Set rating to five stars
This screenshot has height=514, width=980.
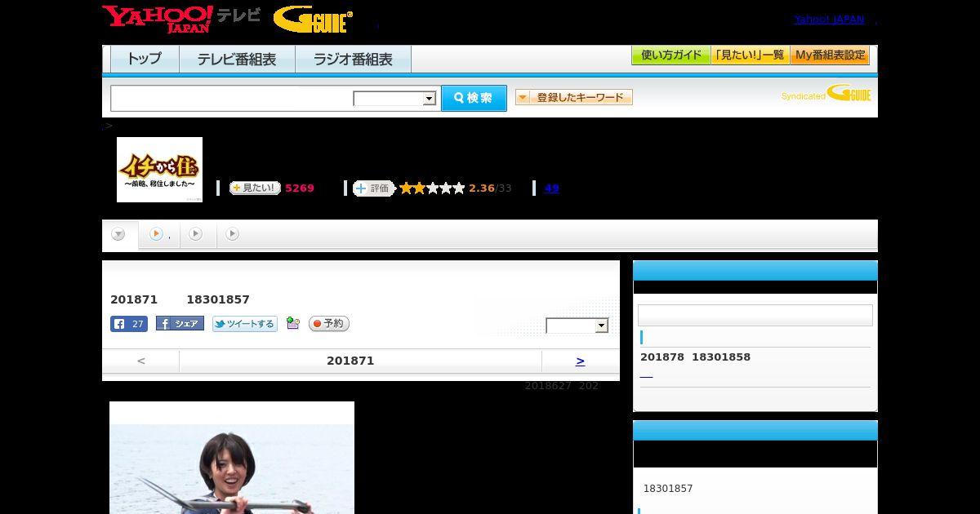(459, 188)
